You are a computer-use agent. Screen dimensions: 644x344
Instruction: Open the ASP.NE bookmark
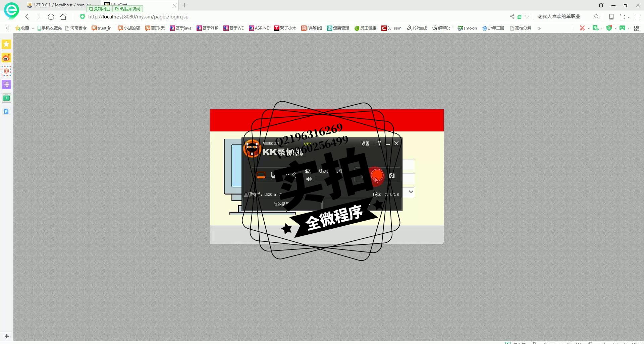point(259,28)
